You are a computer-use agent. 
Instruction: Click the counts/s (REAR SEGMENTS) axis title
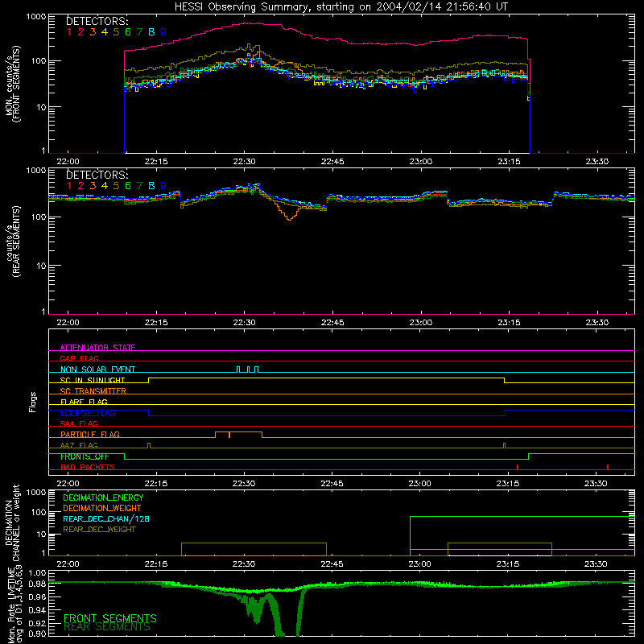click(13, 242)
